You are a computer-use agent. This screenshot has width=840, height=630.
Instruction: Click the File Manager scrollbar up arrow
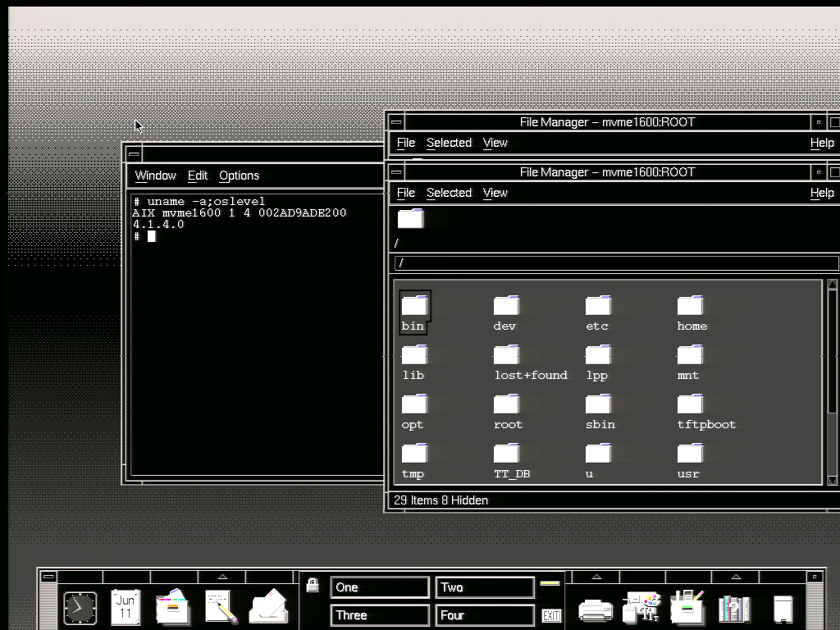(832, 285)
